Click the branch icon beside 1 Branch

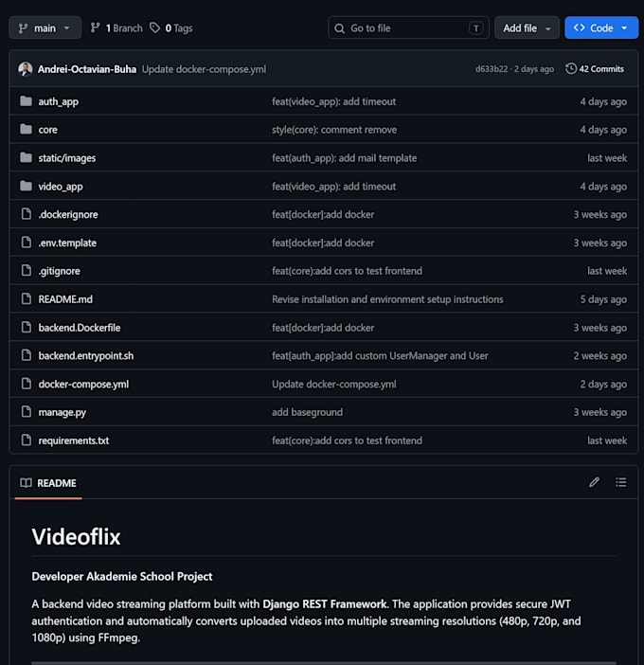pos(96,28)
